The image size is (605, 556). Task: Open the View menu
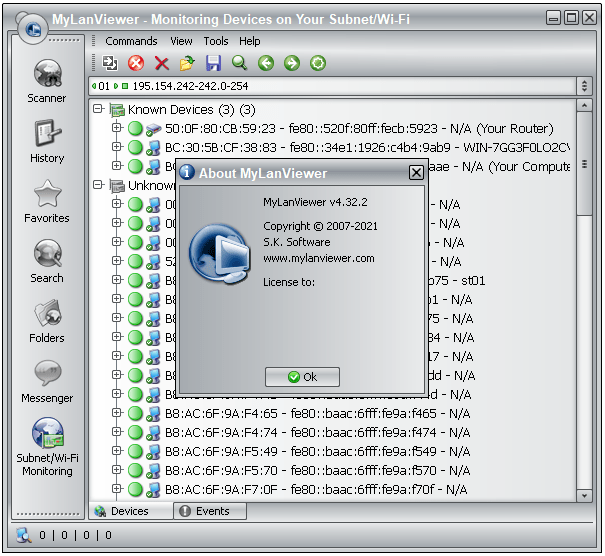[x=181, y=41]
